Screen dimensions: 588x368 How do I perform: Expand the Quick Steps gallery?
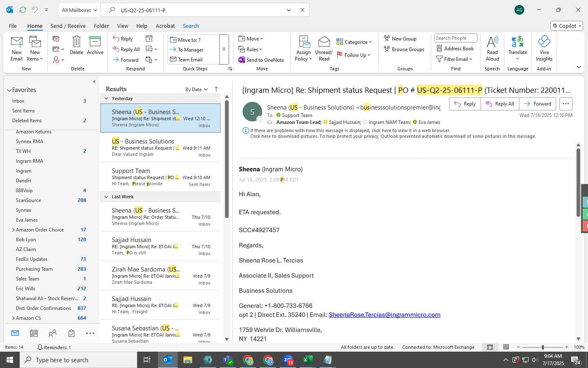[x=224, y=49]
